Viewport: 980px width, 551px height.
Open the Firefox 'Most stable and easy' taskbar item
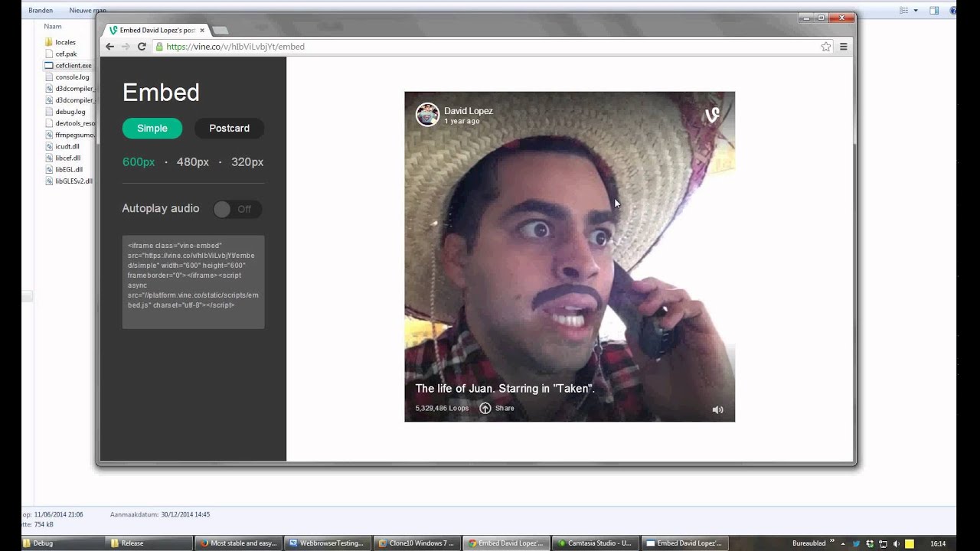point(239,543)
